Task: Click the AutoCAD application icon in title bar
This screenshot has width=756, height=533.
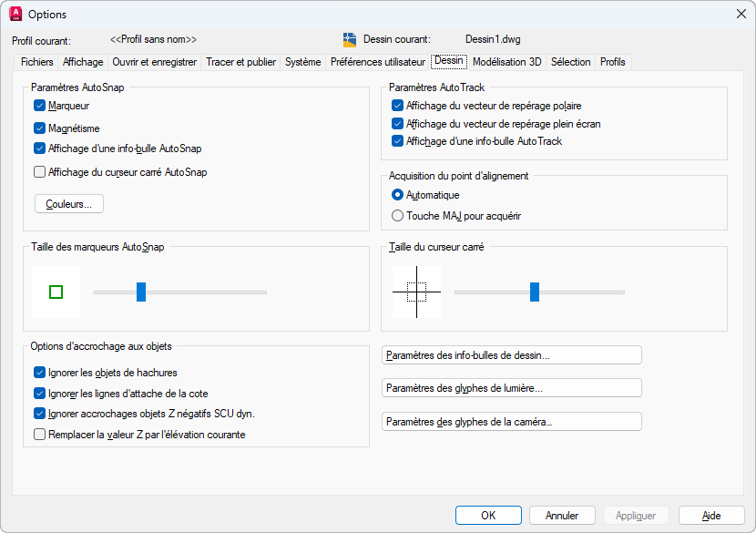Action: pos(15,14)
